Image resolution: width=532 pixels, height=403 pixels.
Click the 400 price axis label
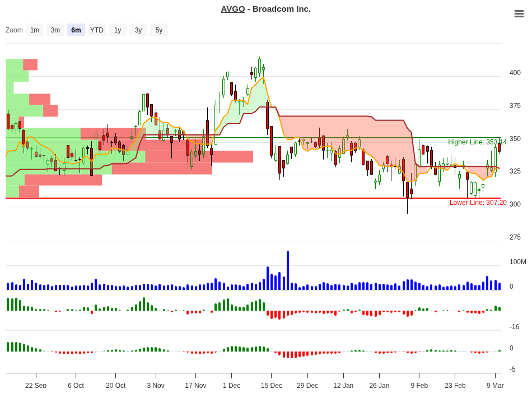coord(515,73)
